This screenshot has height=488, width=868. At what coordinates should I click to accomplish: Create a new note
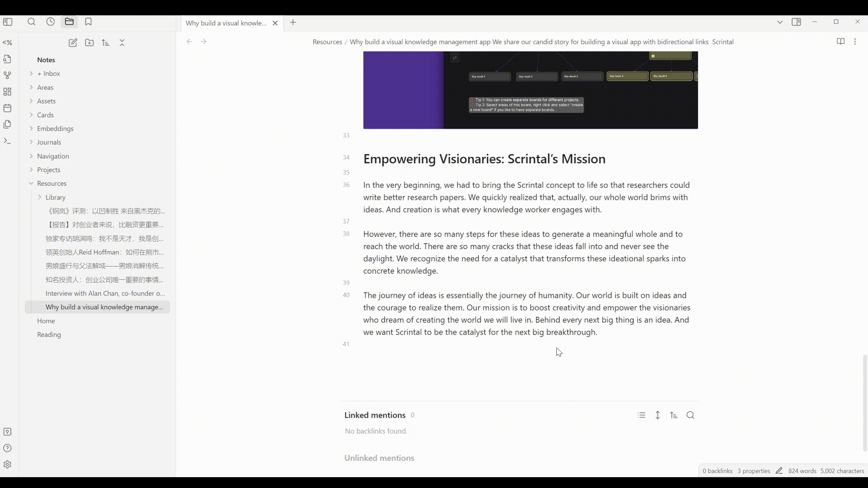pos(73,43)
